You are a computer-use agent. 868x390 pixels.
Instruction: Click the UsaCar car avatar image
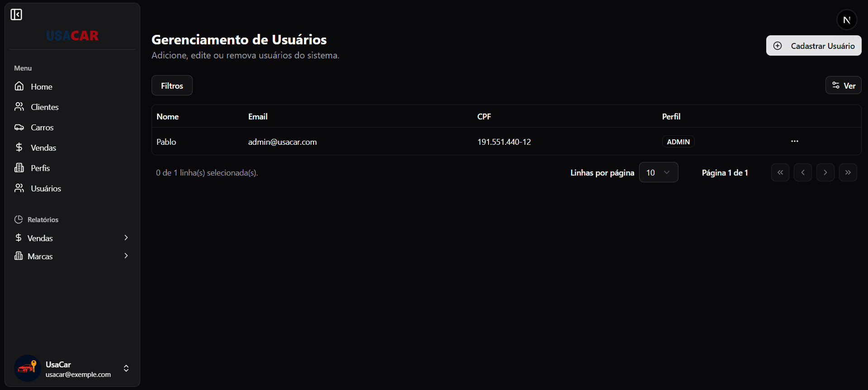(x=27, y=368)
